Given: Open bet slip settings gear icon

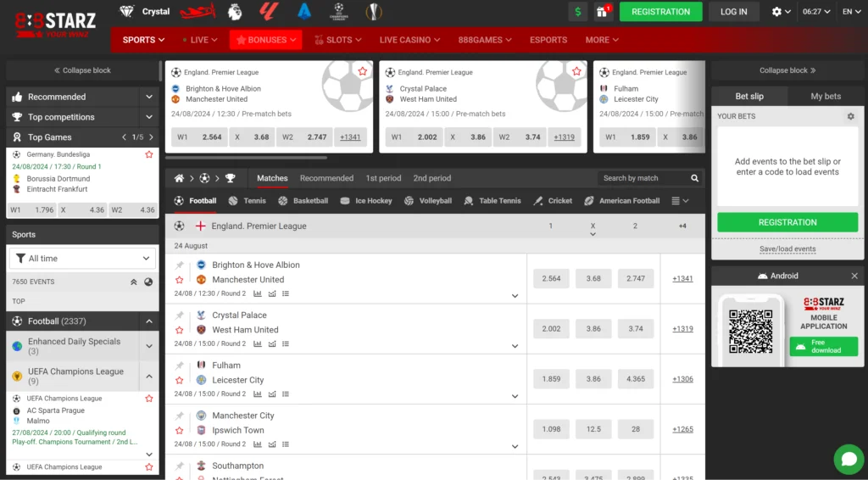Looking at the screenshot, I should point(851,116).
